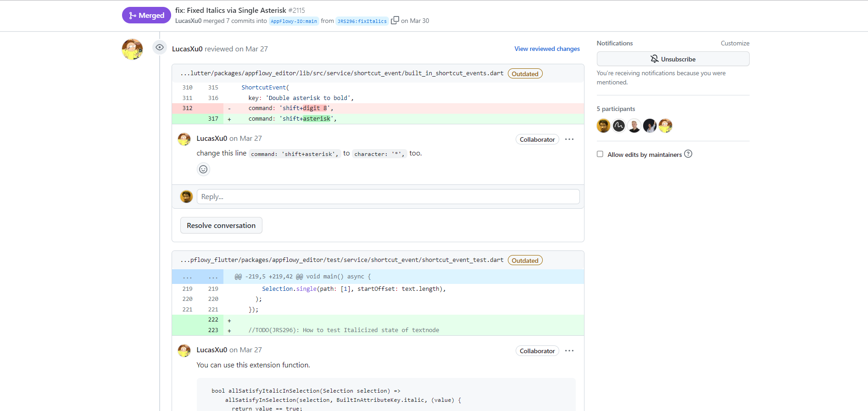
Task: Open fourth participant avatar
Action: (650, 125)
